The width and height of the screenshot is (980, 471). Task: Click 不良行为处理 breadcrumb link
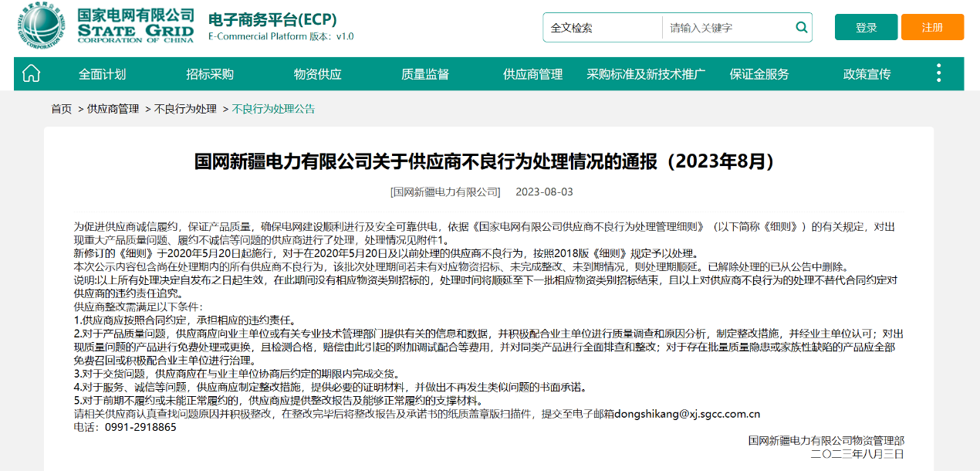click(x=185, y=109)
